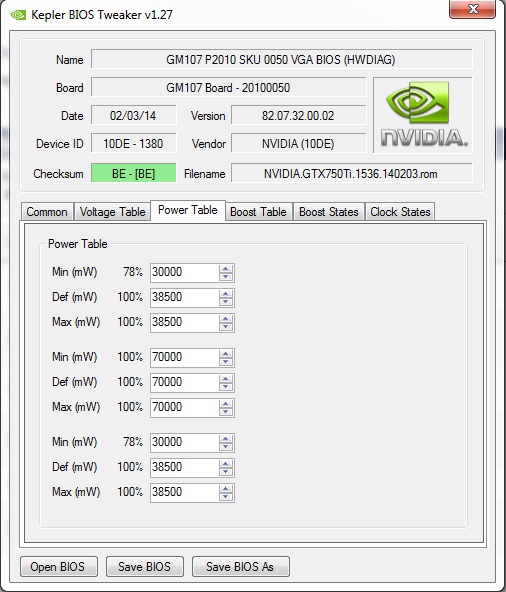Click the Device ID field 10DE - 1380
The image size is (506, 592).
133,143
